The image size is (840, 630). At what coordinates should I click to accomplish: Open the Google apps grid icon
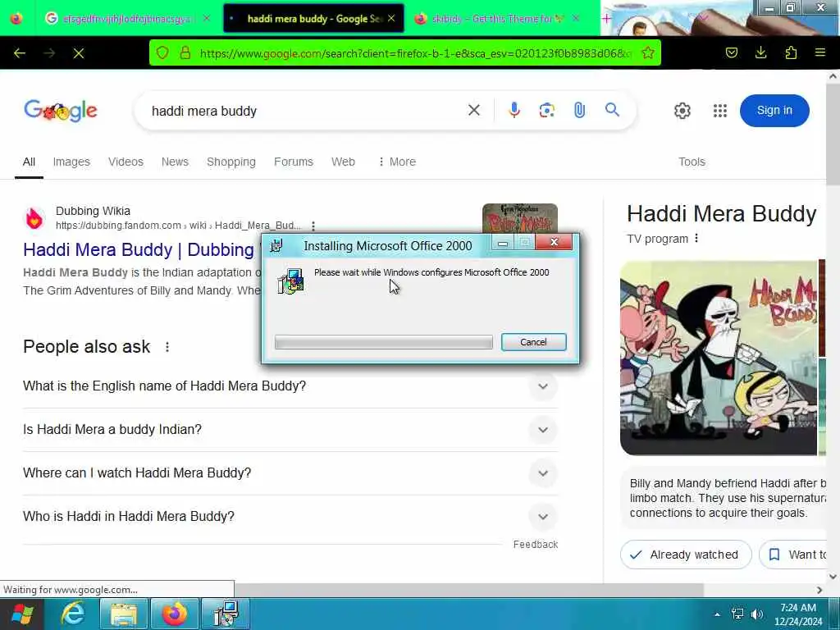click(720, 111)
